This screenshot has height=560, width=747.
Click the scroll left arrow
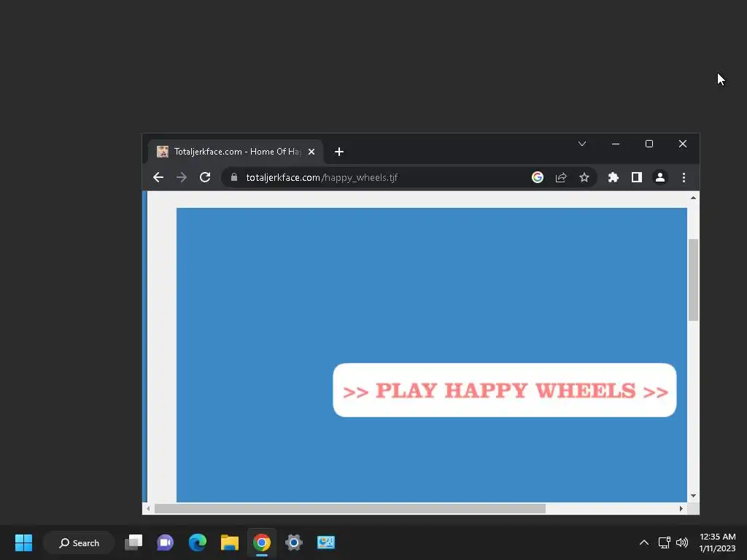[x=148, y=508]
